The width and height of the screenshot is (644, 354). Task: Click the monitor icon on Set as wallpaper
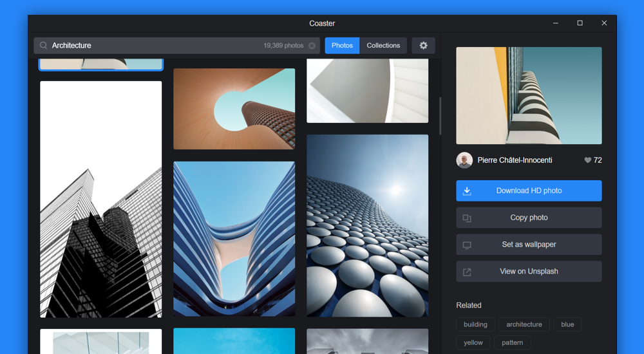point(467,245)
